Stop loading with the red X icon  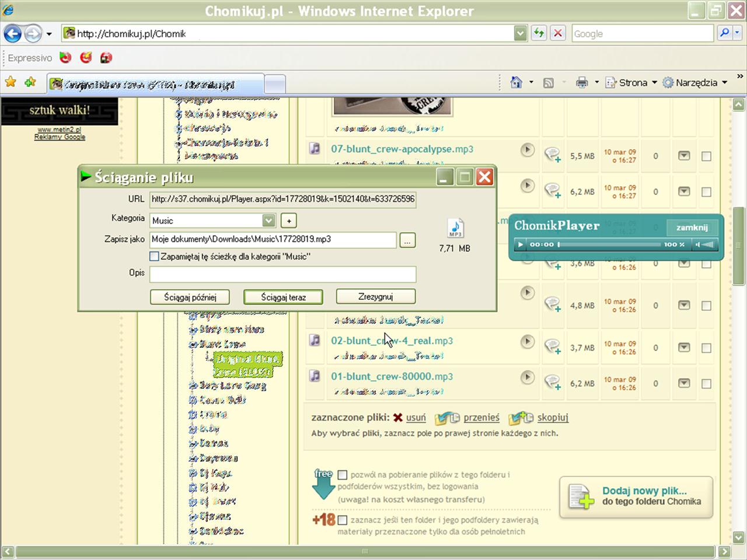[558, 33]
